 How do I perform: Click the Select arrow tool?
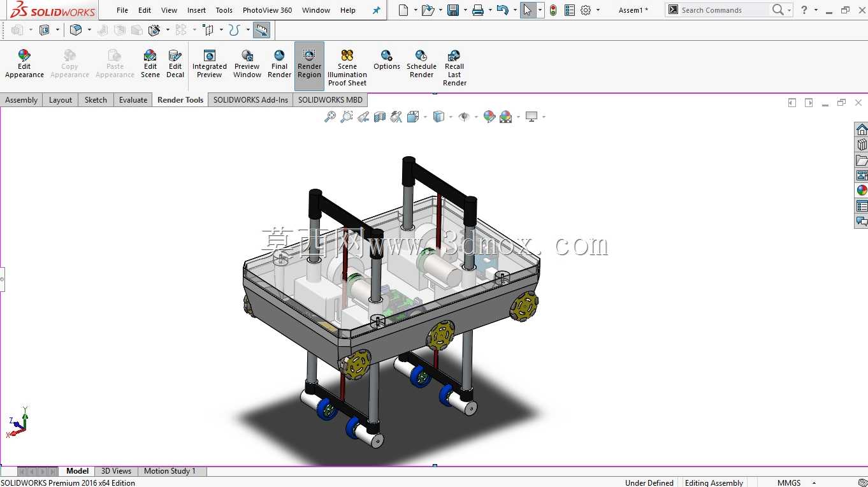click(528, 10)
